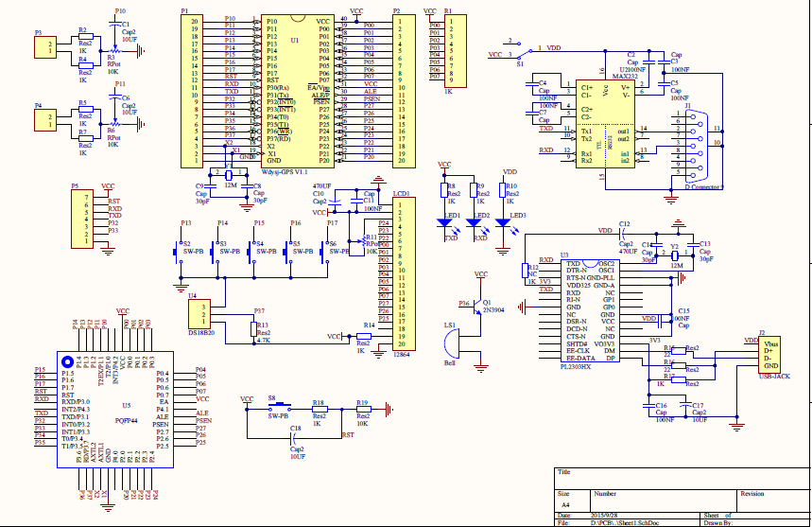
Task: Select the Y2 12M crystal symbol
Action: click(x=675, y=255)
